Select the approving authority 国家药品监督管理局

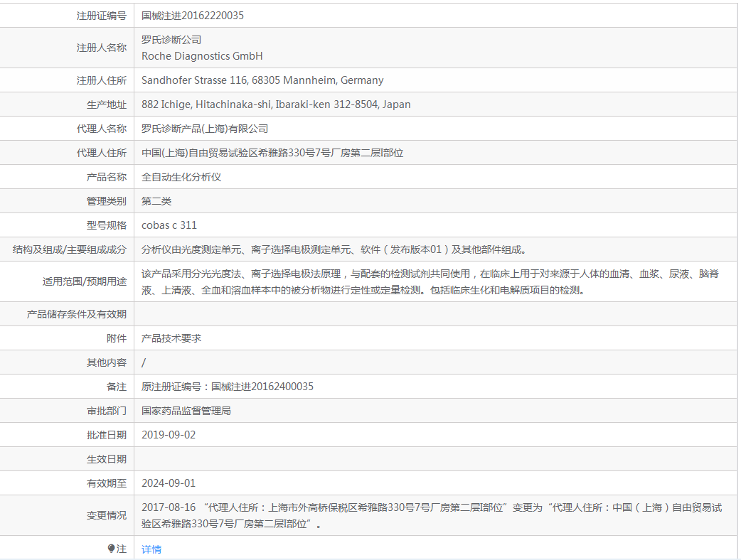(x=186, y=411)
